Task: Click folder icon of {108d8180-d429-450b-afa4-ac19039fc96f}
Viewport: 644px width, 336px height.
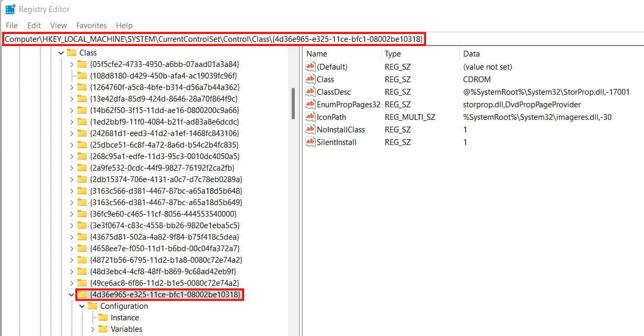Action: click(x=82, y=76)
